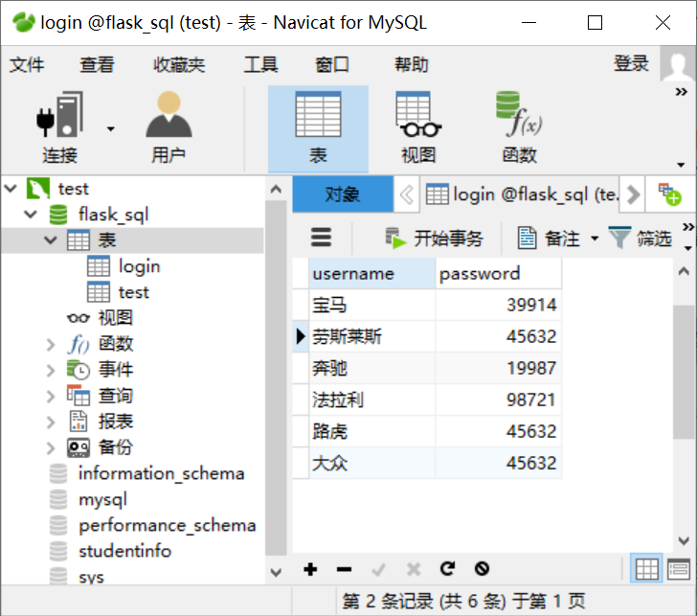Open the 函数 functions toolbar button
The height and width of the screenshot is (616, 697).
(x=519, y=127)
